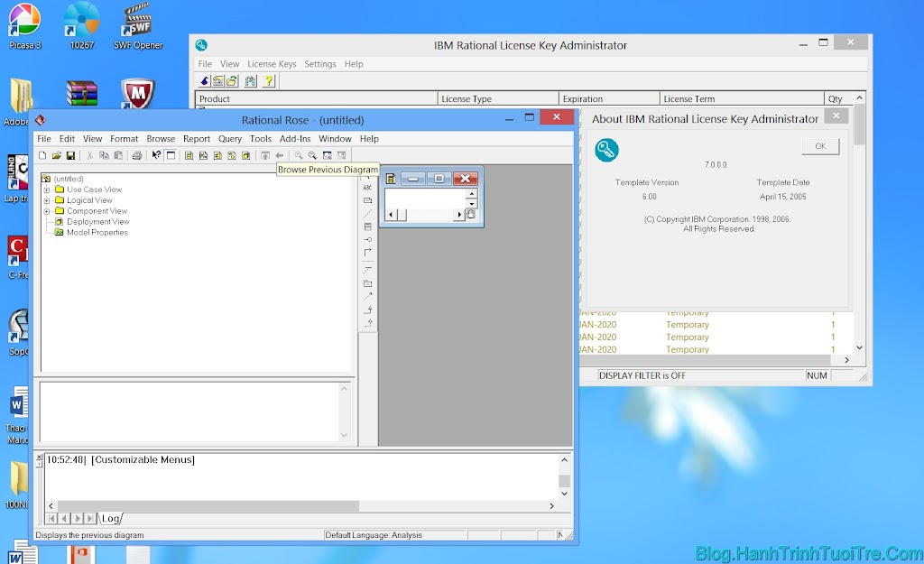Select the Class tool in diagram toolbox
Image resolution: width=924 pixels, height=564 pixels.
click(368, 227)
